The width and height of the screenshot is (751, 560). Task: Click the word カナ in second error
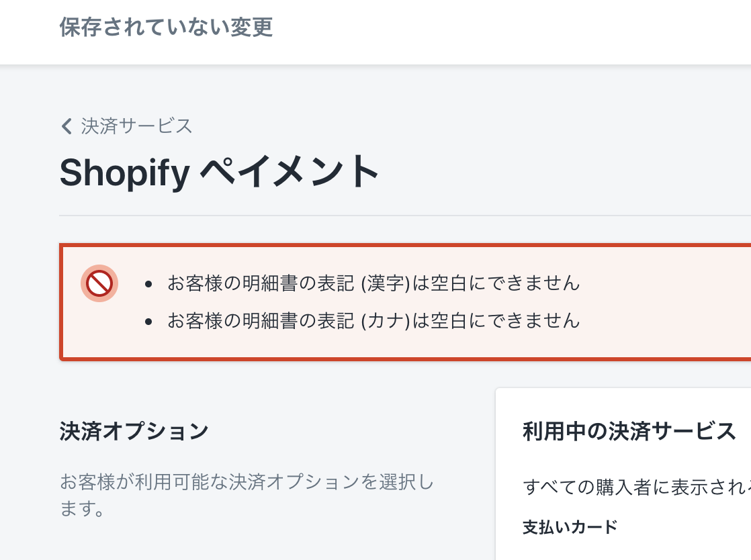[384, 321]
